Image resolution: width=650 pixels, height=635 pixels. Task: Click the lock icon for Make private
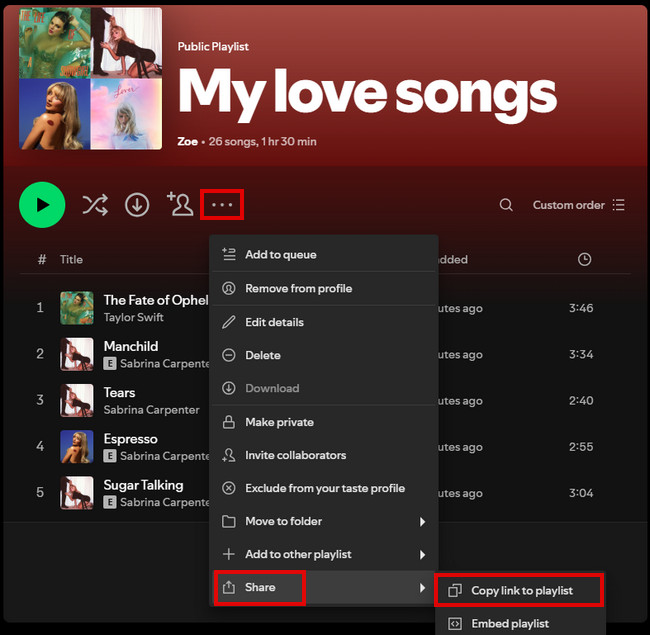(229, 422)
